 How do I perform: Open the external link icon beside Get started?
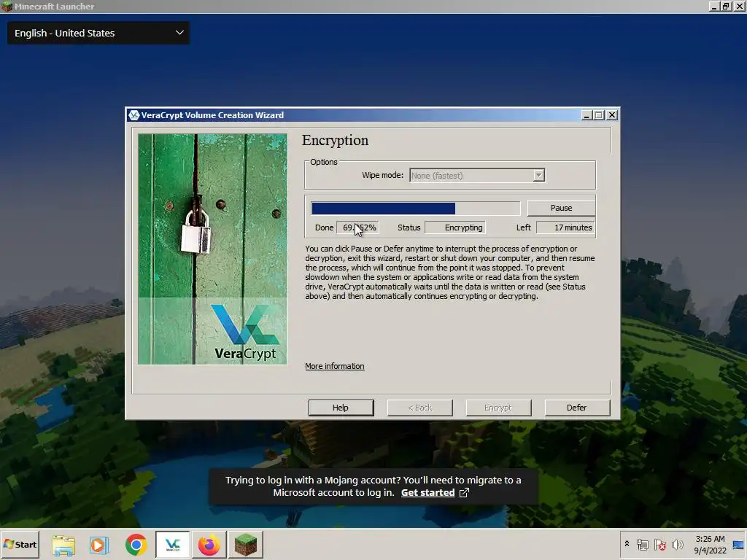pos(464,492)
